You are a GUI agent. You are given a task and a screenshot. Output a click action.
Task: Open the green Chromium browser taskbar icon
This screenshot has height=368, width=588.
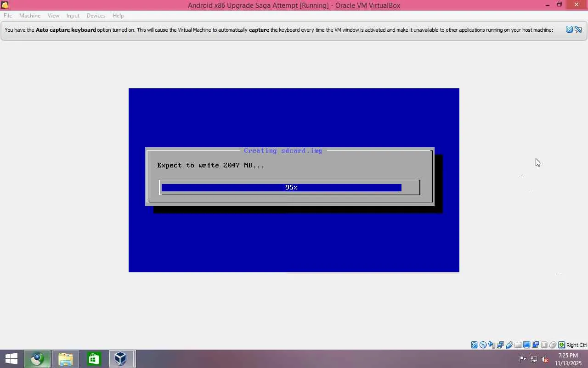coord(37,359)
